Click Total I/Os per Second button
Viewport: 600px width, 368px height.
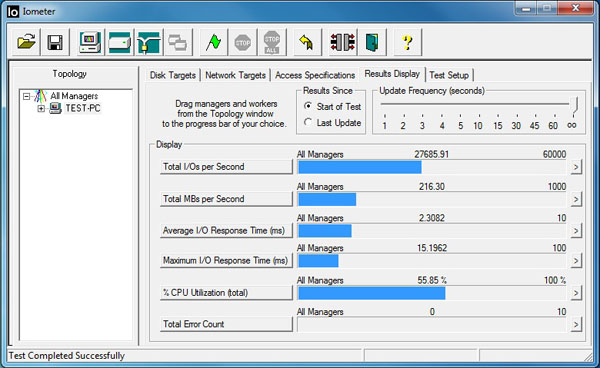[x=226, y=167]
